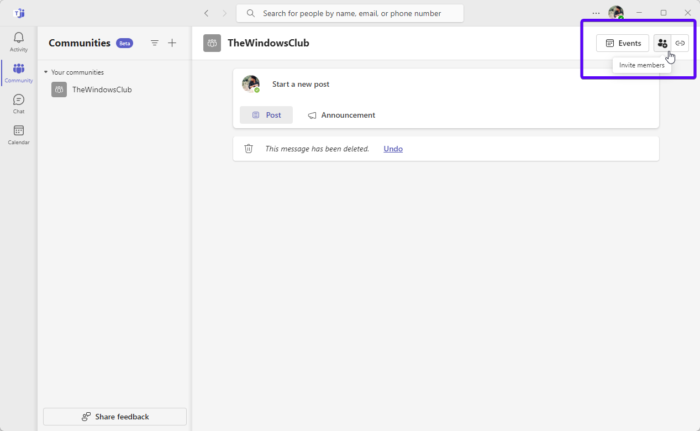Go forward with navigation arrow
Screen dimensions: 700x431
click(224, 13)
